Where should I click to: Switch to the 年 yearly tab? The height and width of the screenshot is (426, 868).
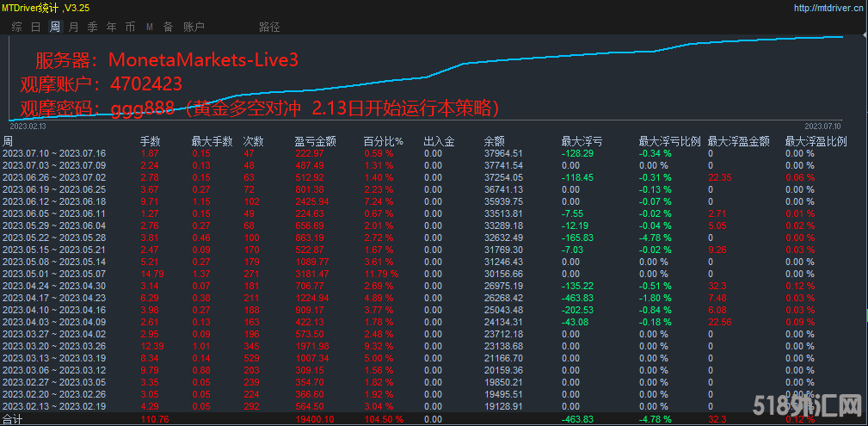pos(112,27)
